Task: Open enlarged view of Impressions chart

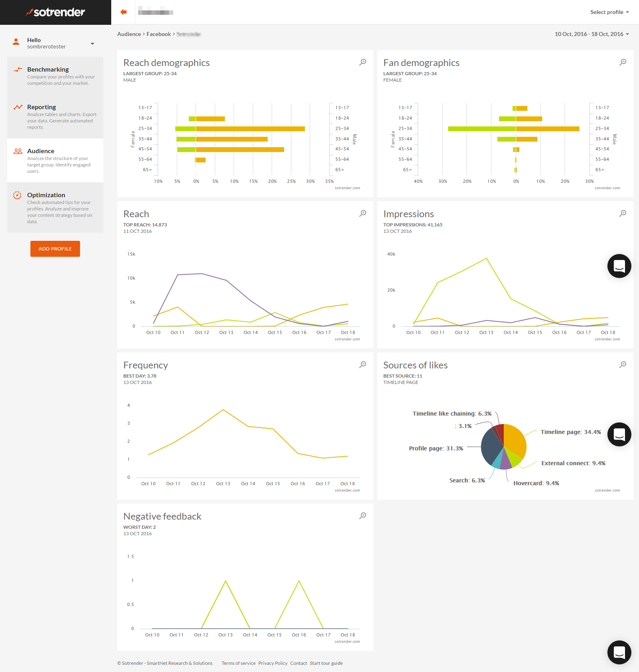Action: pyautogui.click(x=623, y=213)
